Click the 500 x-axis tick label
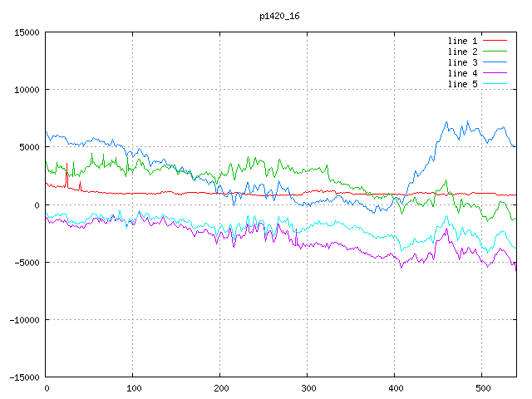This screenshot has width=532, height=399. click(x=482, y=388)
